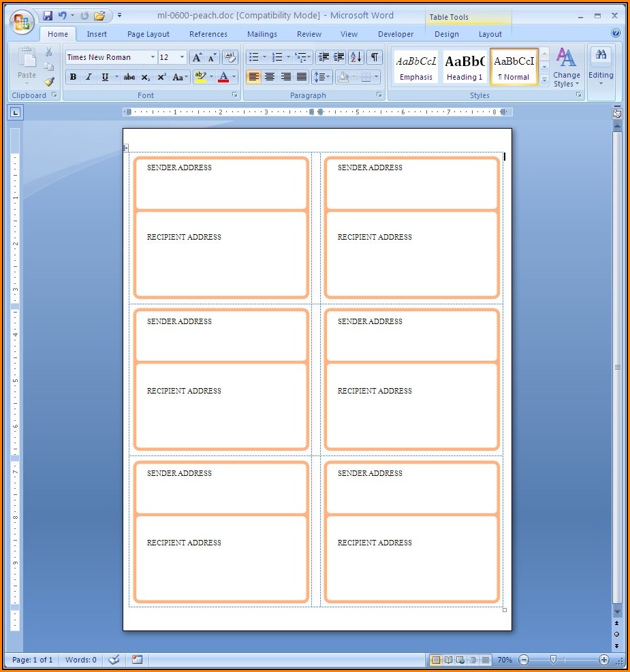Apply strikethrough formatting

(129, 77)
